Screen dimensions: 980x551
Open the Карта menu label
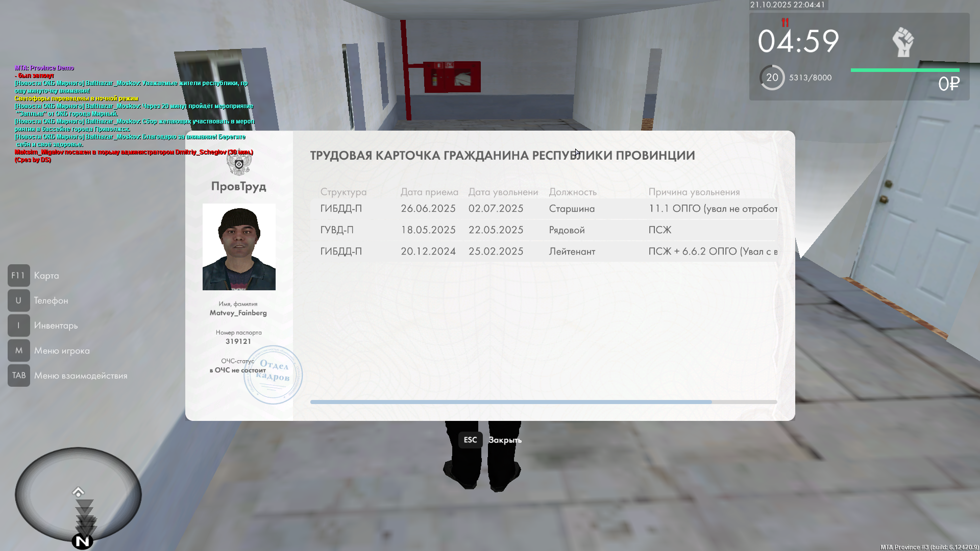click(x=46, y=275)
